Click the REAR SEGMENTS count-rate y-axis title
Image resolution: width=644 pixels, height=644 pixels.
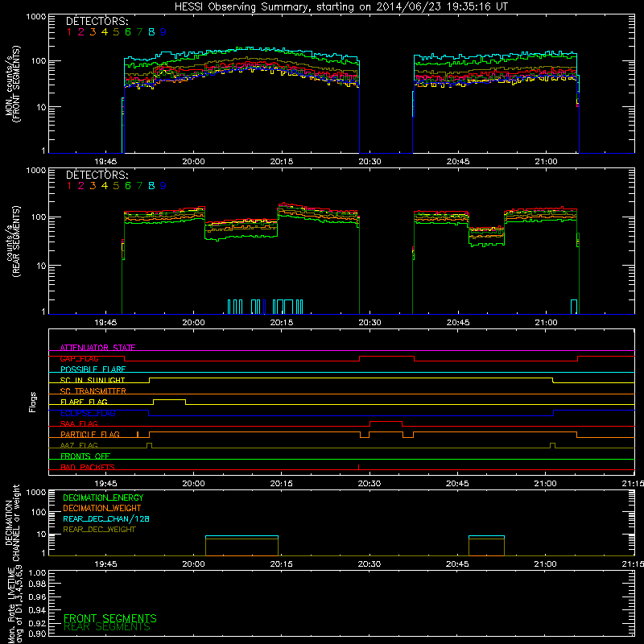pos(13,241)
